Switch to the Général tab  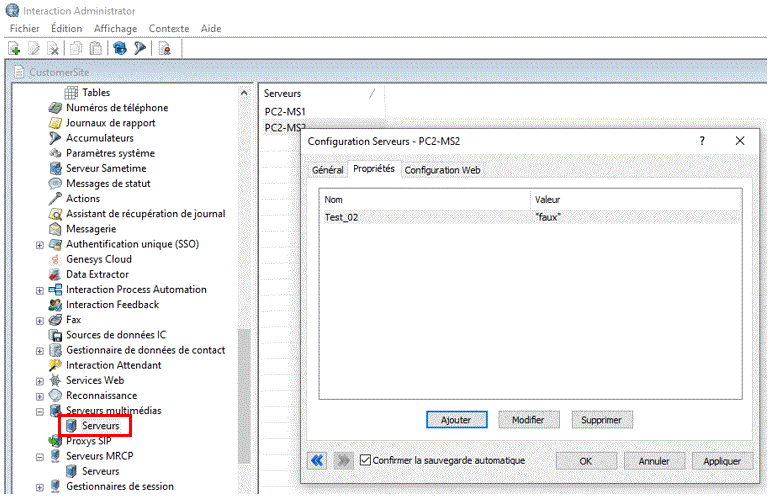[x=327, y=170]
